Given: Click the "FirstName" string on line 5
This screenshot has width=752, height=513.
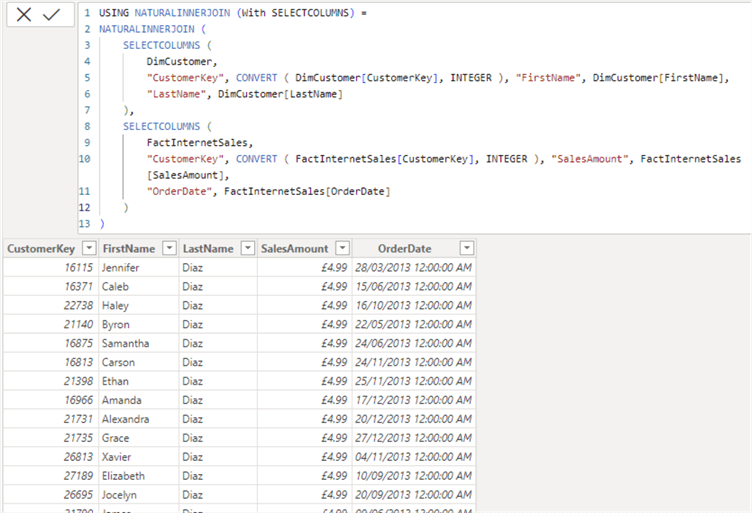Looking at the screenshot, I should 548,78.
